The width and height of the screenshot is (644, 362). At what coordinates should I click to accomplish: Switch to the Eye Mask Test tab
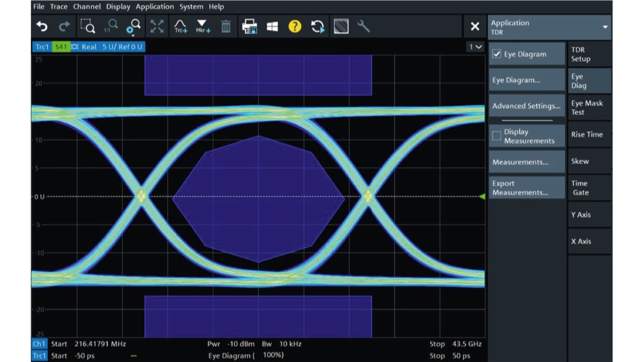tap(589, 107)
